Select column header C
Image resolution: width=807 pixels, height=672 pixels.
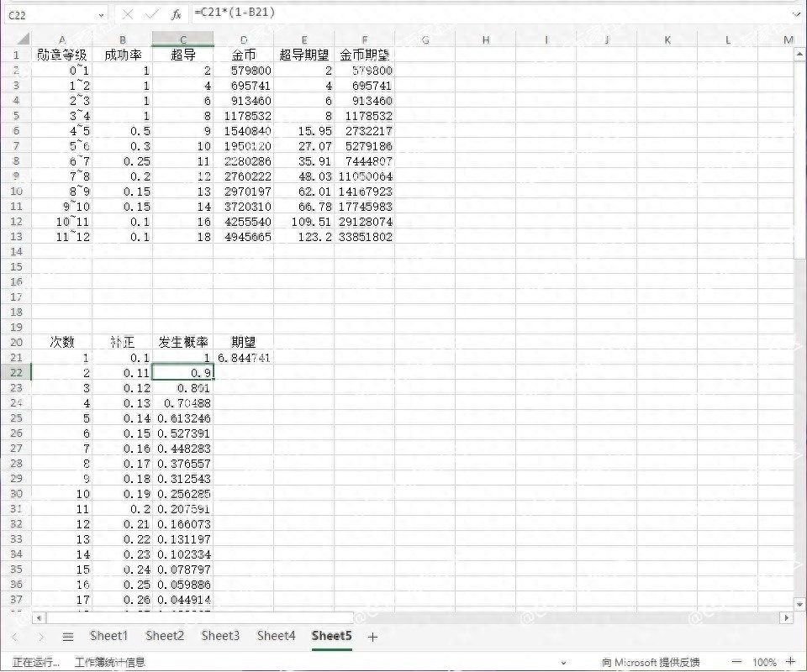point(182,39)
